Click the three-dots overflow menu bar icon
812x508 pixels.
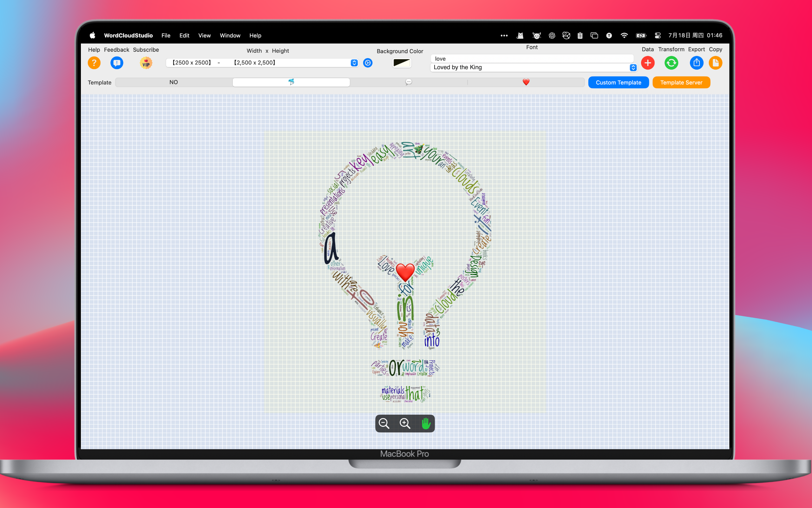pos(504,35)
